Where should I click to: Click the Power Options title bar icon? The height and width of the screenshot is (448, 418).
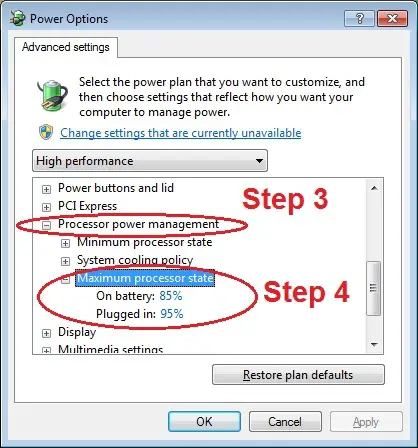pos(17,19)
